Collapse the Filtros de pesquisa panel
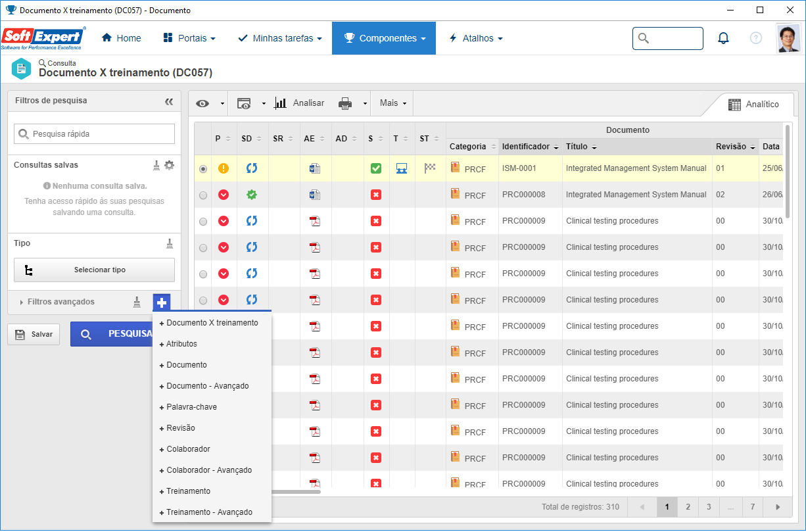The image size is (806, 532). click(169, 101)
